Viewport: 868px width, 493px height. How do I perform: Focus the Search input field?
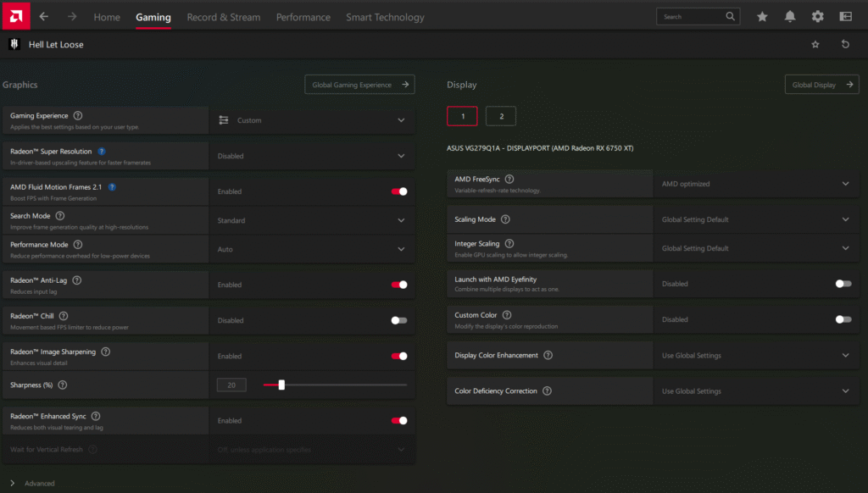(x=698, y=17)
